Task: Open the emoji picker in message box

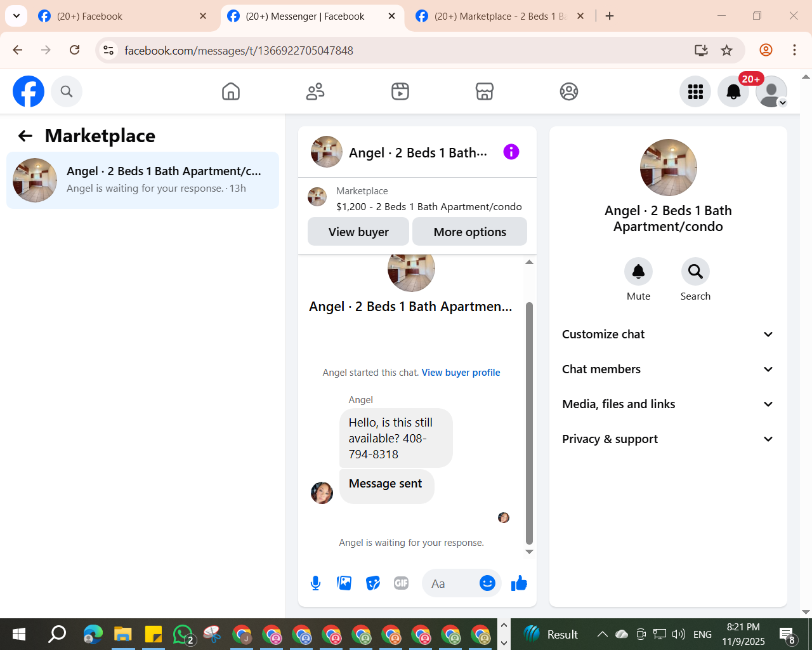Action: coord(487,583)
